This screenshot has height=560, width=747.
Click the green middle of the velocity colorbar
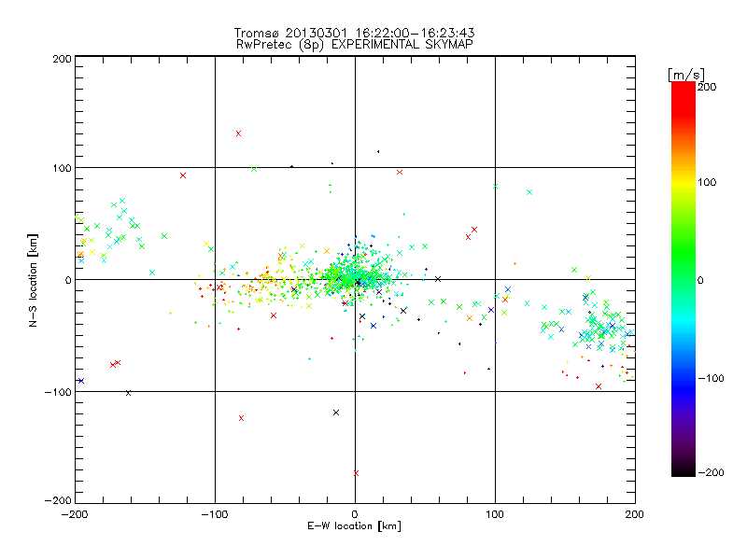684,259
